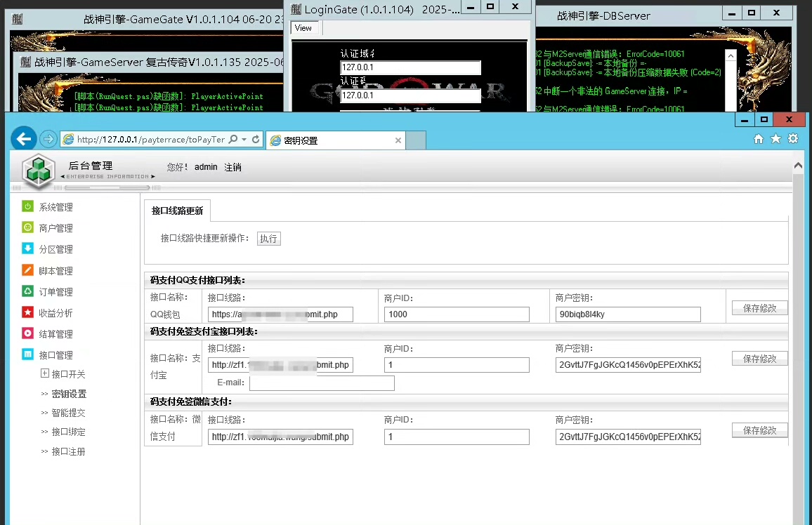This screenshot has width=812, height=525.
Task: Click the E-mail input field
Action: point(322,383)
